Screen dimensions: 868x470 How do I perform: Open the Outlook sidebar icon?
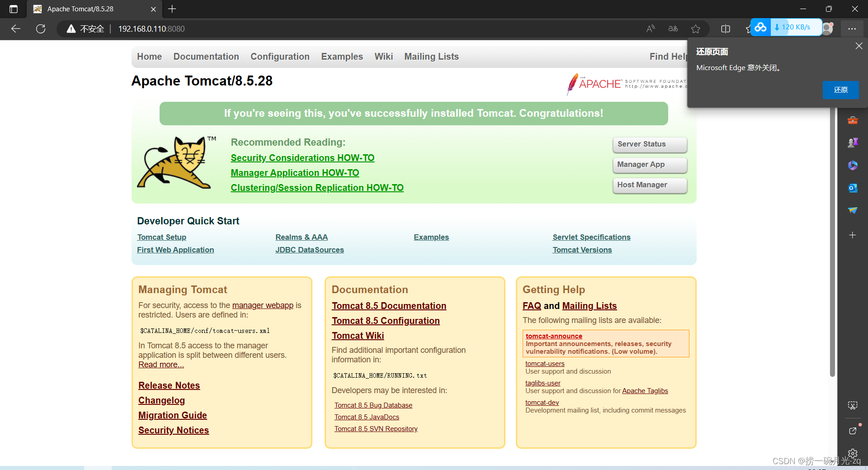click(x=853, y=188)
